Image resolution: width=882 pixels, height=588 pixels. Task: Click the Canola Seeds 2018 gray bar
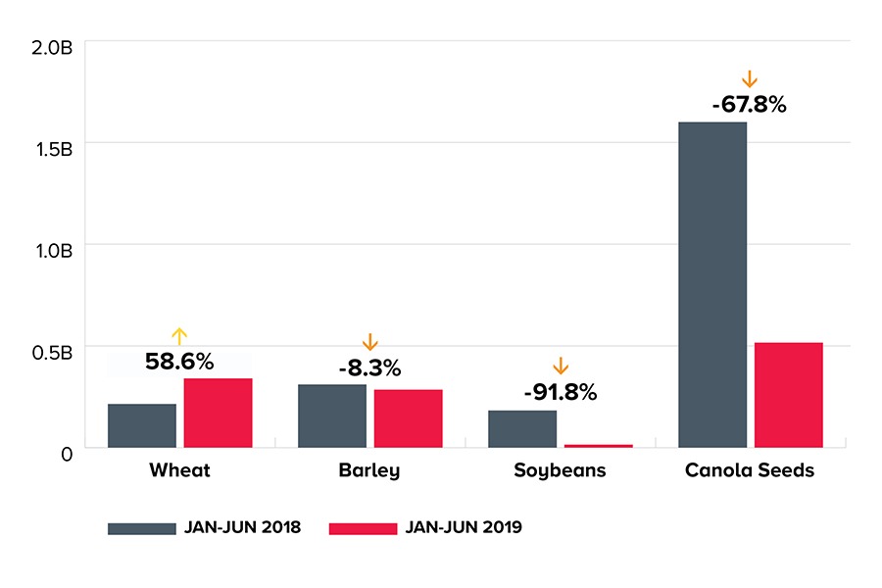click(x=712, y=284)
